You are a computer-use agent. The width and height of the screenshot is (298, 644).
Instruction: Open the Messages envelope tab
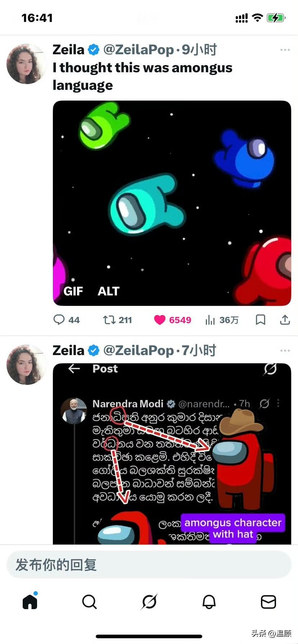[268, 601]
